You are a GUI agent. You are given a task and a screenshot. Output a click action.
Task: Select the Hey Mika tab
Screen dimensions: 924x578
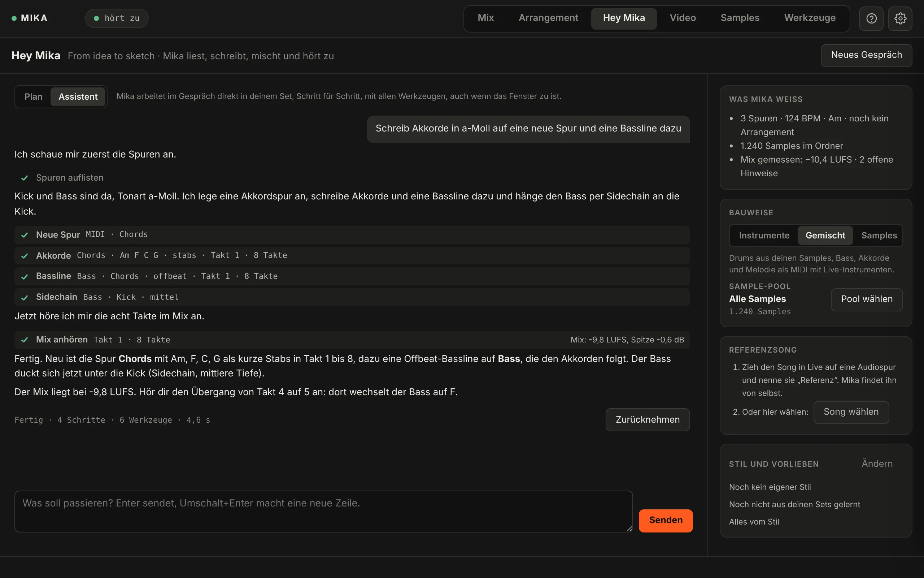pyautogui.click(x=624, y=18)
